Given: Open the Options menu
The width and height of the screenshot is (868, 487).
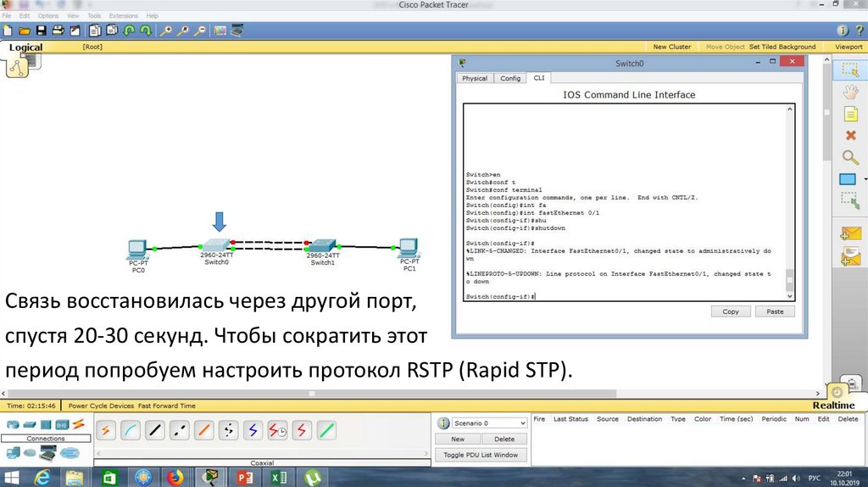Looking at the screenshot, I should 47,15.
